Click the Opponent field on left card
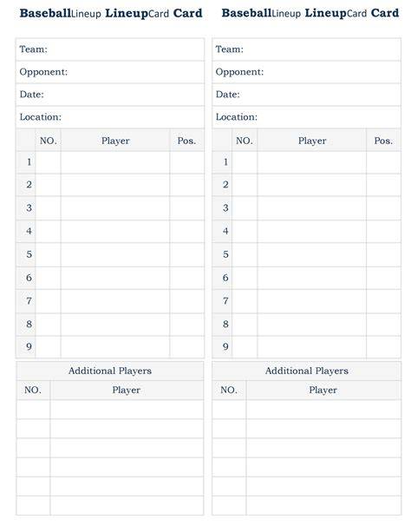 [x=110, y=72]
